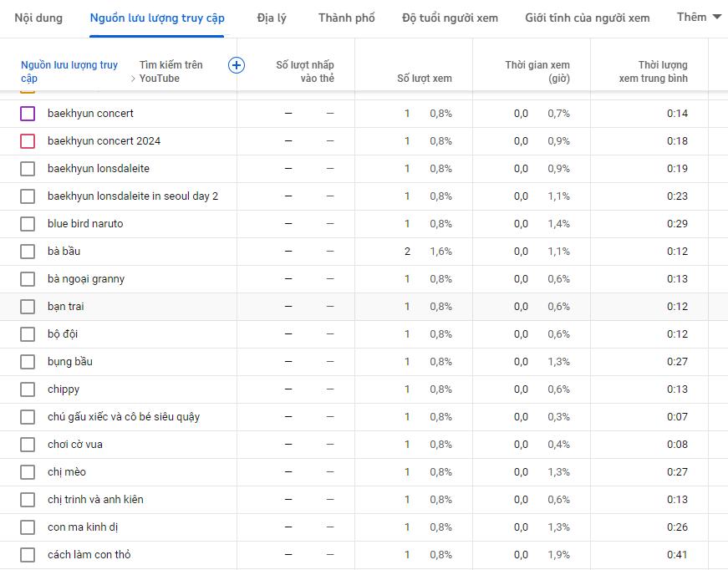Click Số lượt nhấp vào thẻ header
Screen dimensions: 728x570
point(305,72)
